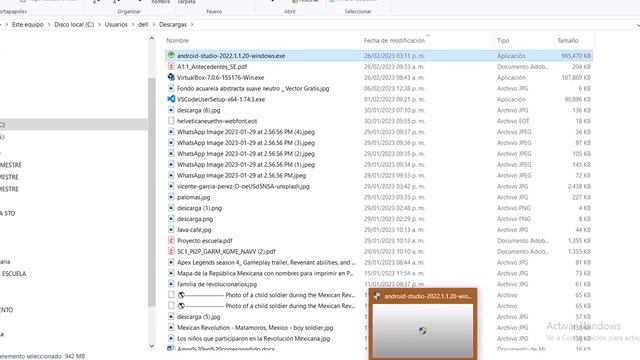This screenshot has width=640, height=360.
Task: Click the 942 MB status bar text
Action: pos(75,356)
